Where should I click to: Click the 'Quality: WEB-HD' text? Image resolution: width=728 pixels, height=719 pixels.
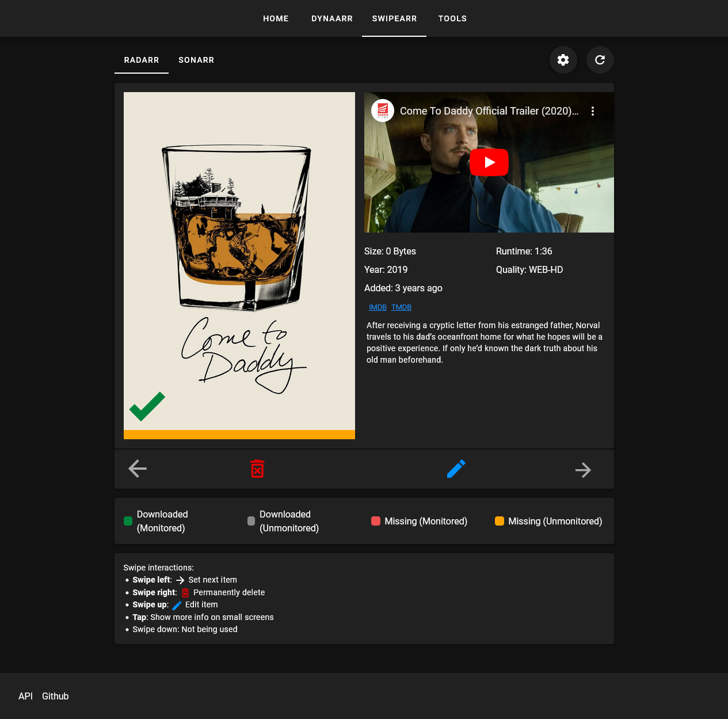[529, 270]
